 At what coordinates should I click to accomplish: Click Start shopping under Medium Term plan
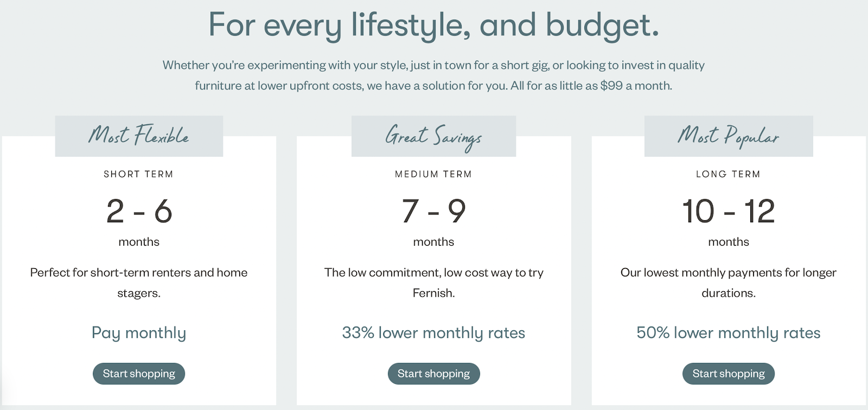click(x=434, y=374)
